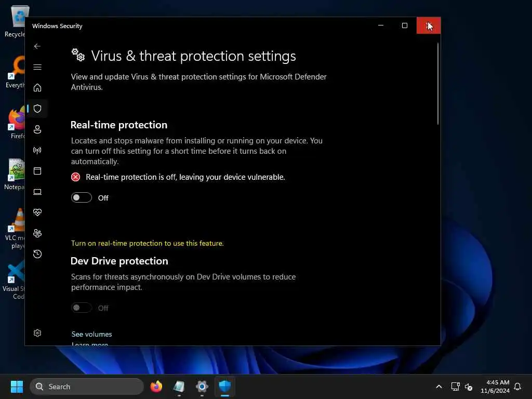Click the window's vertical scrollbar
Viewport: 532px width, 399px height.
click(x=437, y=84)
